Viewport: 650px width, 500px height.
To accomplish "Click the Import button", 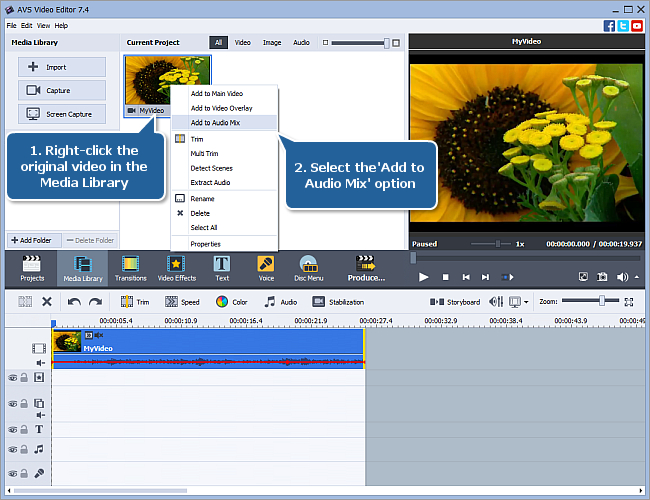I will 62,67.
